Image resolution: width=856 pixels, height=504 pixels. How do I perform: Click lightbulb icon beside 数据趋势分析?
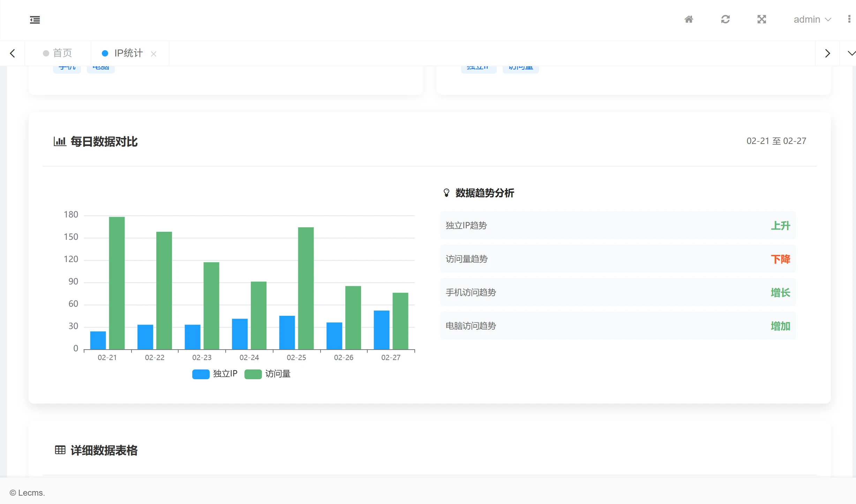(x=446, y=193)
